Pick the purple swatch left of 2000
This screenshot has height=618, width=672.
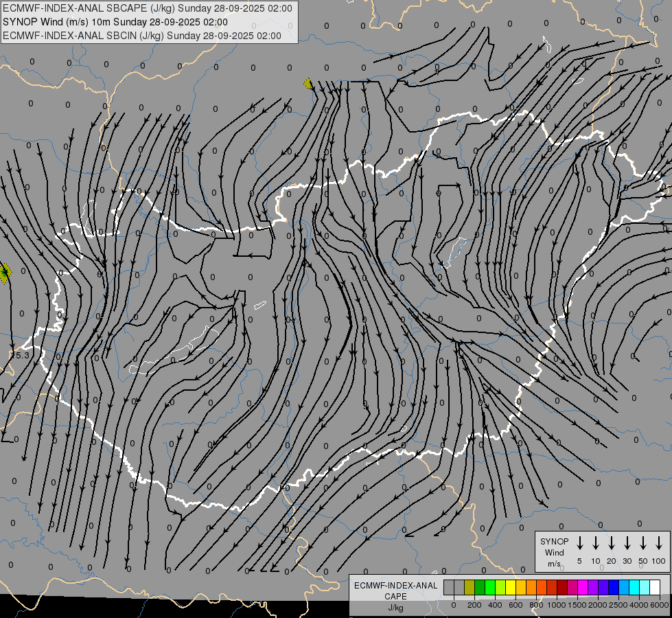(593, 587)
